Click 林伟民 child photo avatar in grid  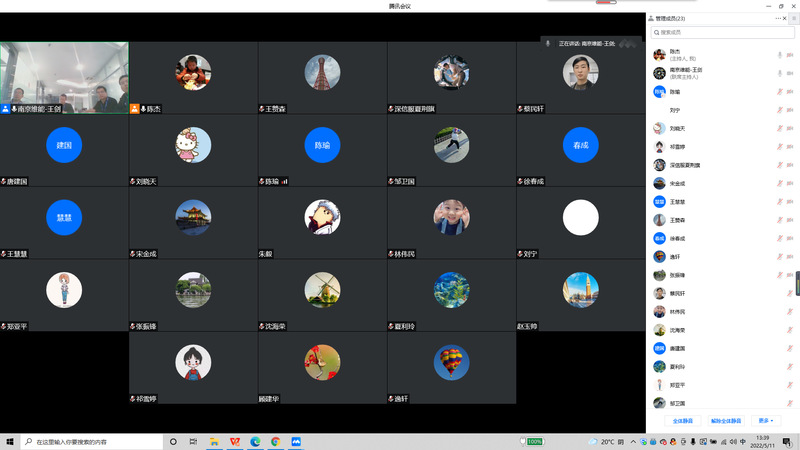click(x=452, y=217)
